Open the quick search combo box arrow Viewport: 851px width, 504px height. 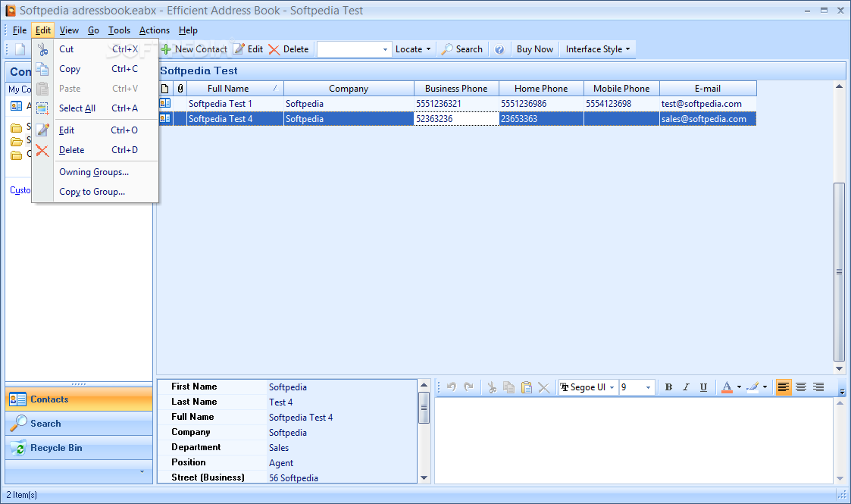386,49
